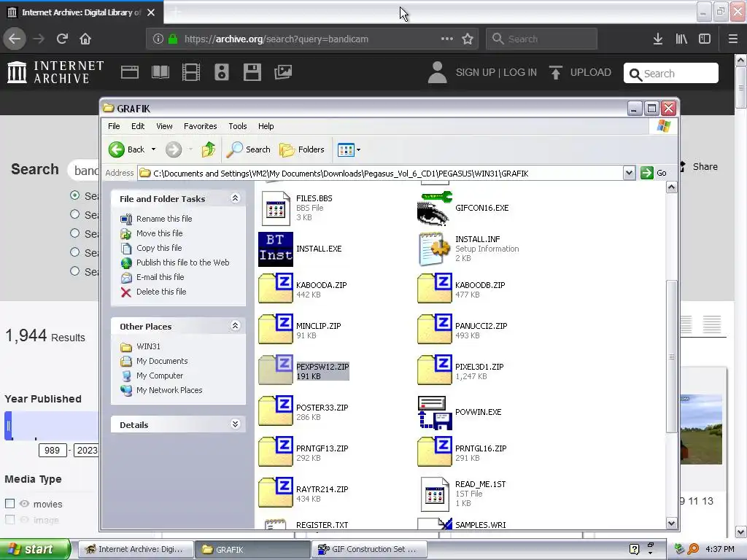The height and width of the screenshot is (560, 747).
Task: Click the Go button
Action: tap(654, 173)
